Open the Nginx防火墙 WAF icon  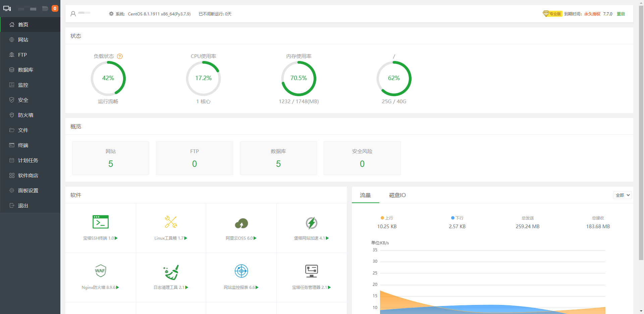pyautogui.click(x=101, y=271)
